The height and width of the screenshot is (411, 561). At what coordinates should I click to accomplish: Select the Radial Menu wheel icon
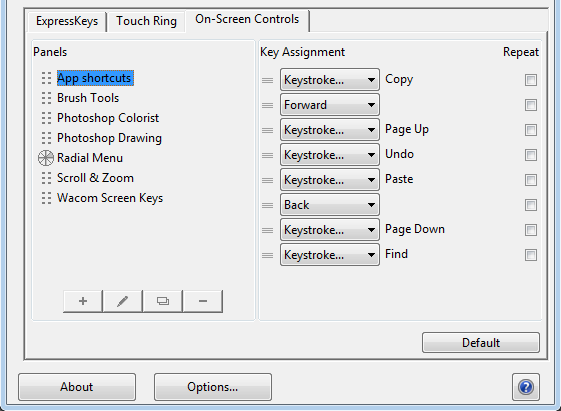pyautogui.click(x=46, y=158)
